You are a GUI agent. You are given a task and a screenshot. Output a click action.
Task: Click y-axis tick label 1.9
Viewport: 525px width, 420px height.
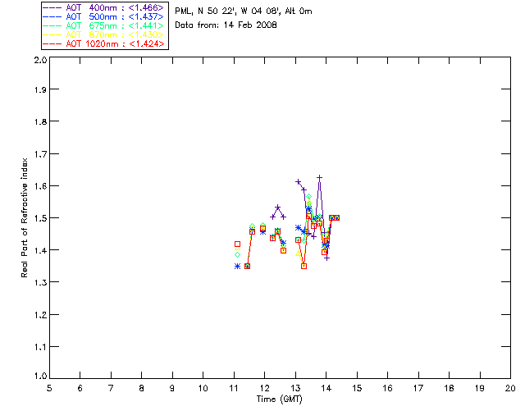40,89
